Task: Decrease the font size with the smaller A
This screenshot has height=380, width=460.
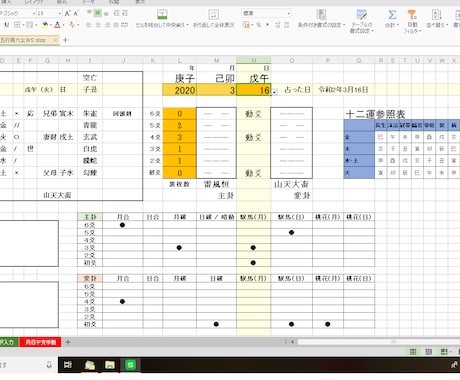Action: 76,14
